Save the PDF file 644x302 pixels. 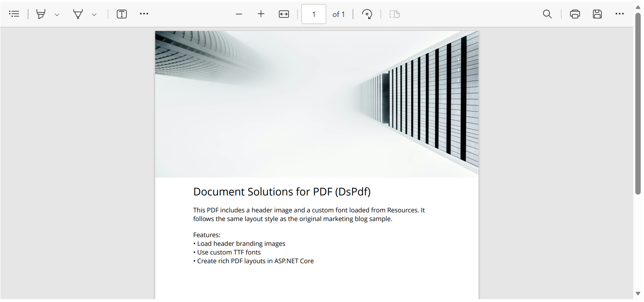coord(597,14)
